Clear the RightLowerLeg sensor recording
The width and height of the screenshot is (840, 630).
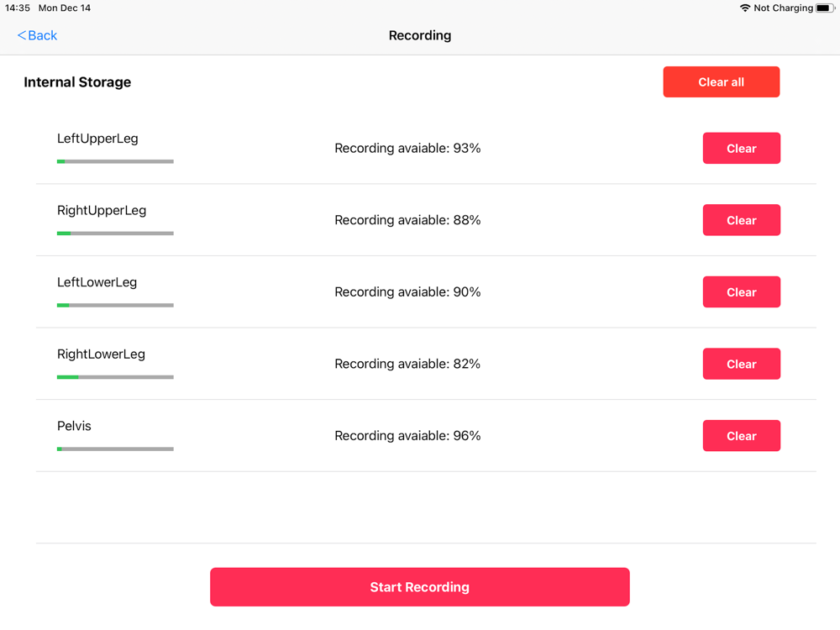[741, 364]
